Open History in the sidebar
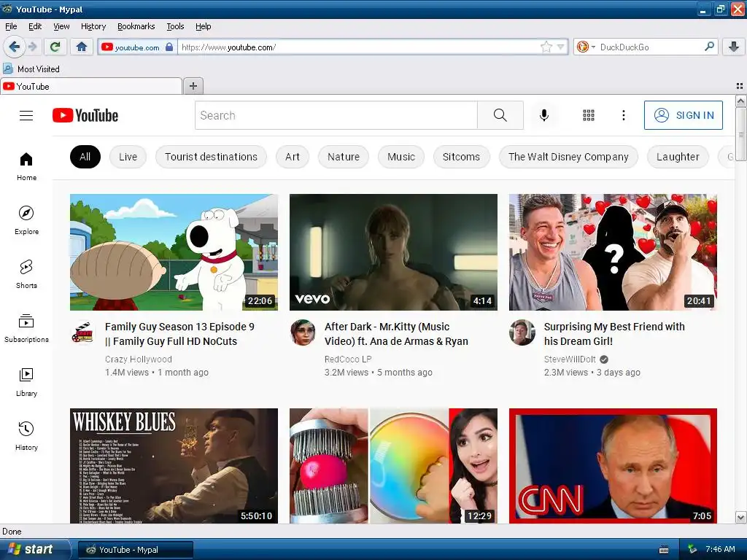Viewport: 747px width, 560px height. [26, 436]
